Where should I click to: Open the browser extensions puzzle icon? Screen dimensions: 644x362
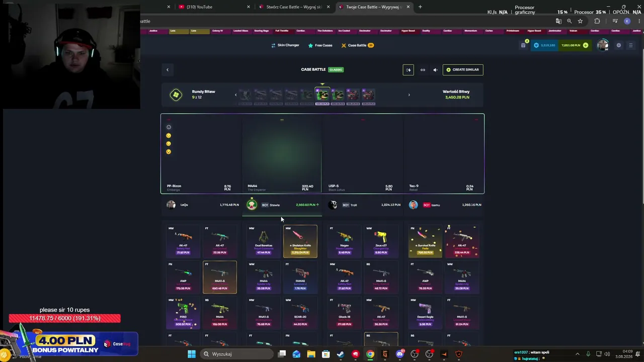(x=597, y=21)
